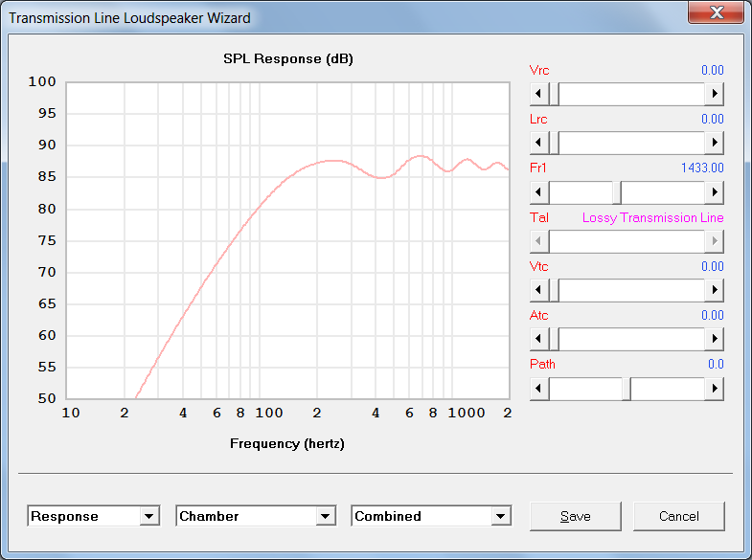Click the disabled Tal slider track

[x=627, y=241]
